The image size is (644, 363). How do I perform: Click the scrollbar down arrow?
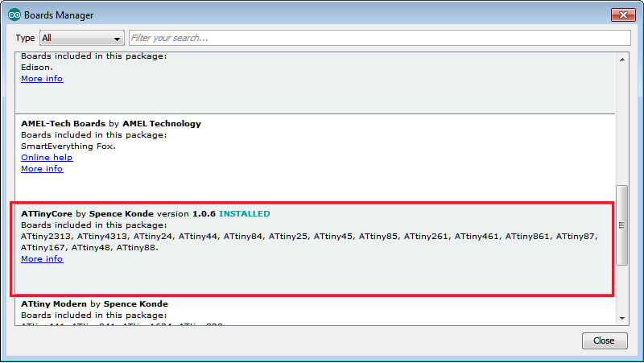[x=621, y=320]
